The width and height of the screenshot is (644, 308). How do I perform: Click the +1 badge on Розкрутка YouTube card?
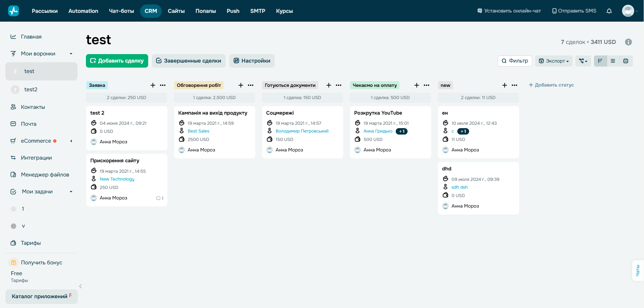(401, 131)
